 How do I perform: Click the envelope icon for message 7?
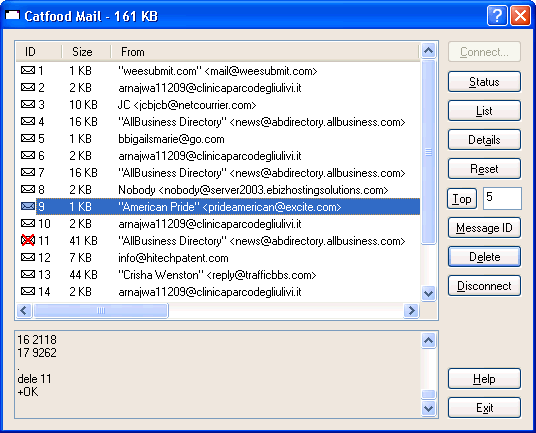tap(28, 173)
